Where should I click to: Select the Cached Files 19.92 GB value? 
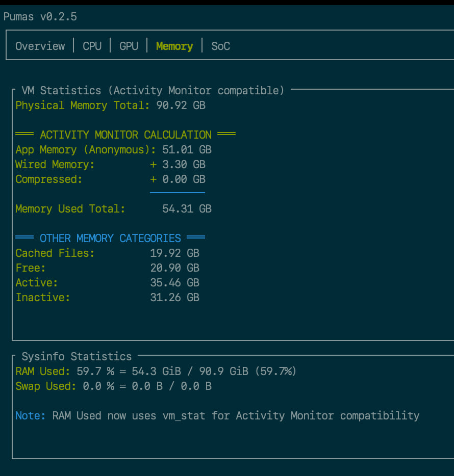coord(174,253)
